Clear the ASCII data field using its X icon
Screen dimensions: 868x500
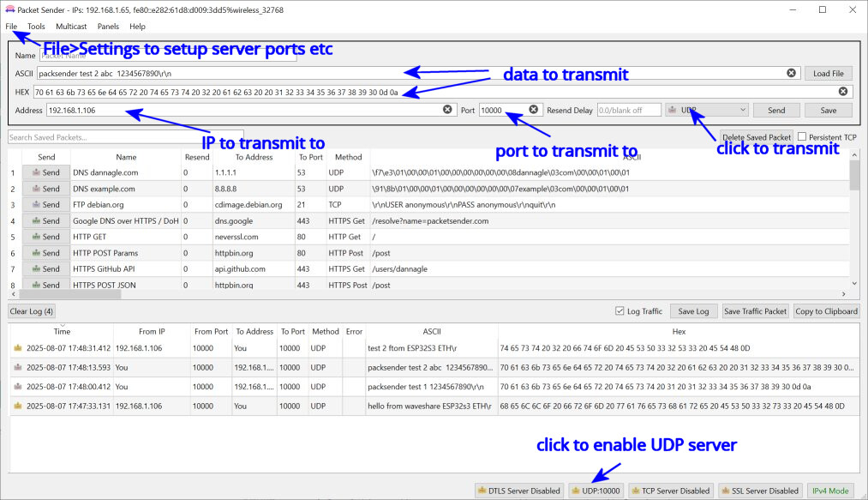pos(790,73)
